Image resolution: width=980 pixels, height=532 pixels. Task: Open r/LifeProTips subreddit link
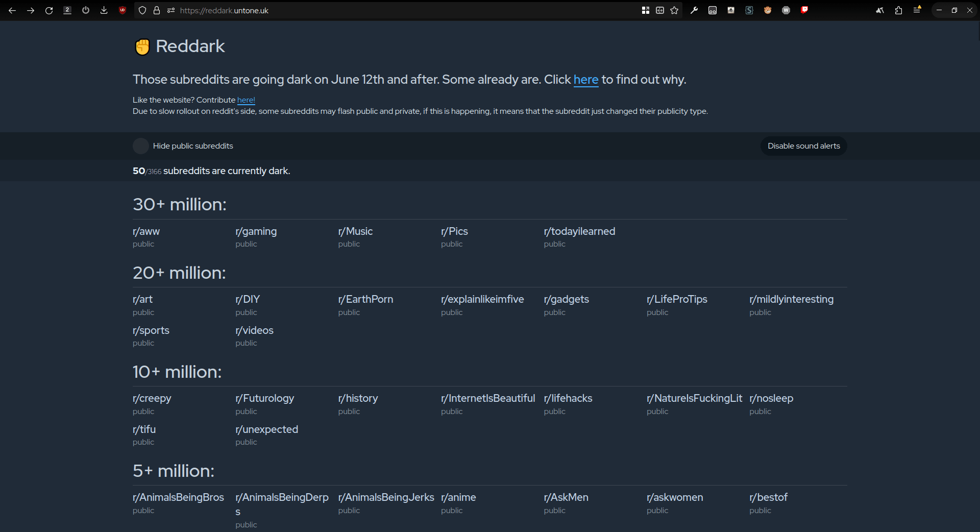pyautogui.click(x=677, y=299)
